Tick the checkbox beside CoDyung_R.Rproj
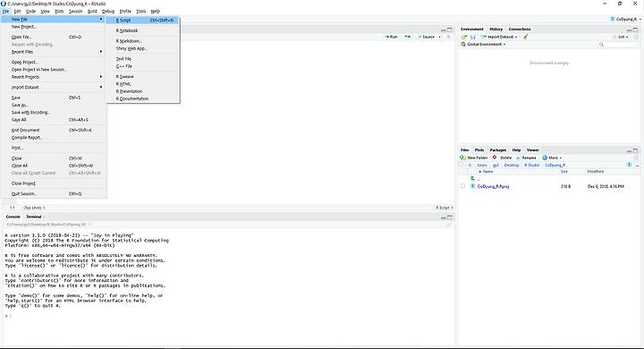Viewport: 644px width, 349px height. coord(463,186)
